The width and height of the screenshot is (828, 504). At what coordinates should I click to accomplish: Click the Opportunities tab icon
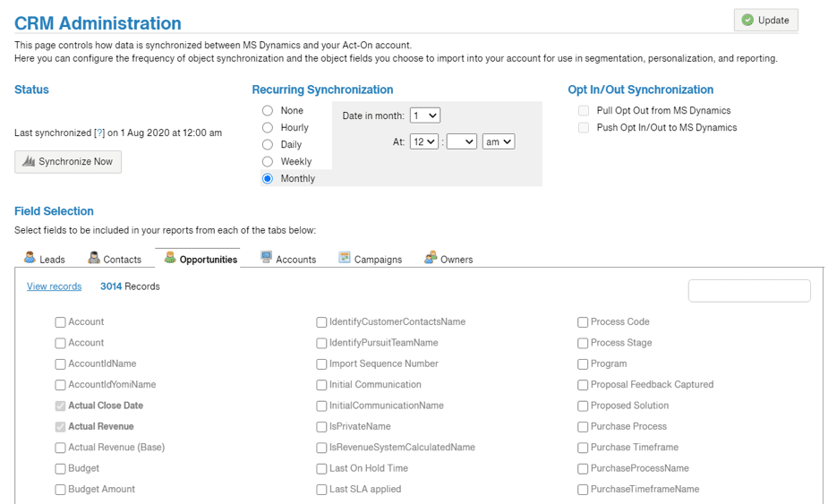(x=170, y=258)
